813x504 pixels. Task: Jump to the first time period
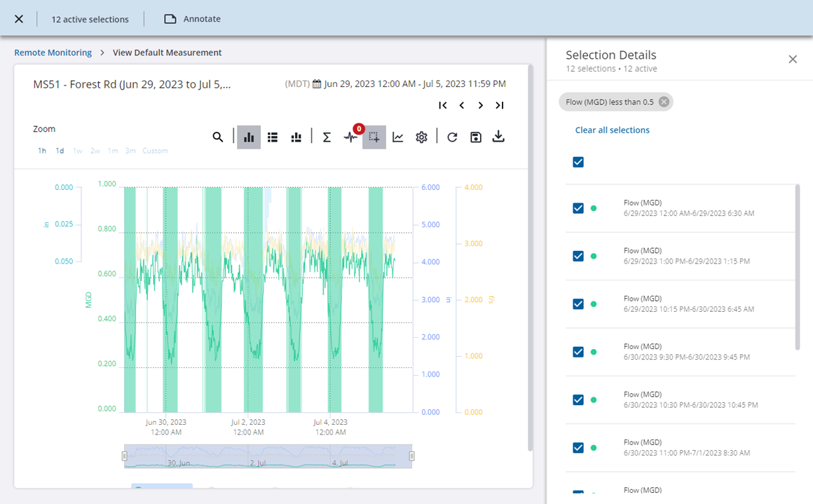pyautogui.click(x=443, y=105)
